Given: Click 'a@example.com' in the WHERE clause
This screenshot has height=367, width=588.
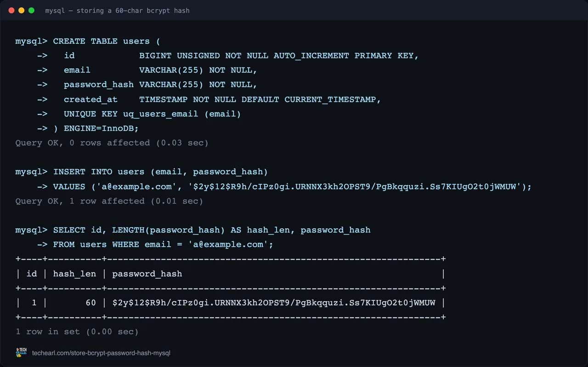Looking at the screenshot, I should [228, 245].
